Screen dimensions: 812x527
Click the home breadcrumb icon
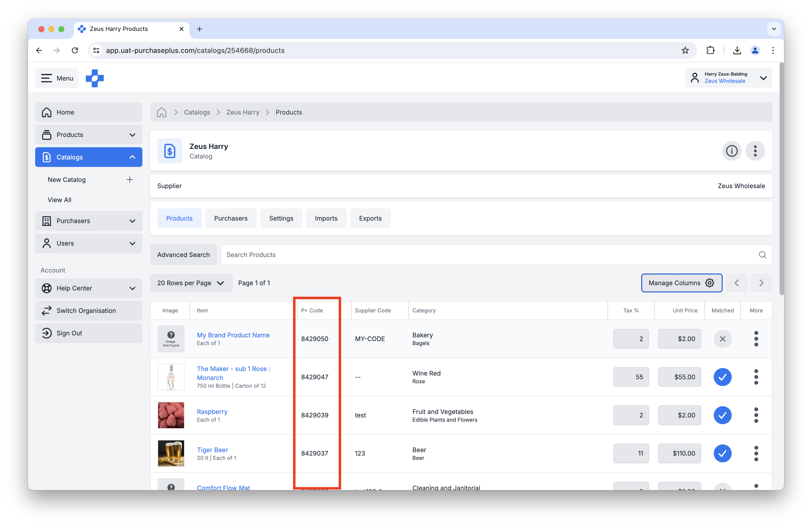click(x=161, y=112)
